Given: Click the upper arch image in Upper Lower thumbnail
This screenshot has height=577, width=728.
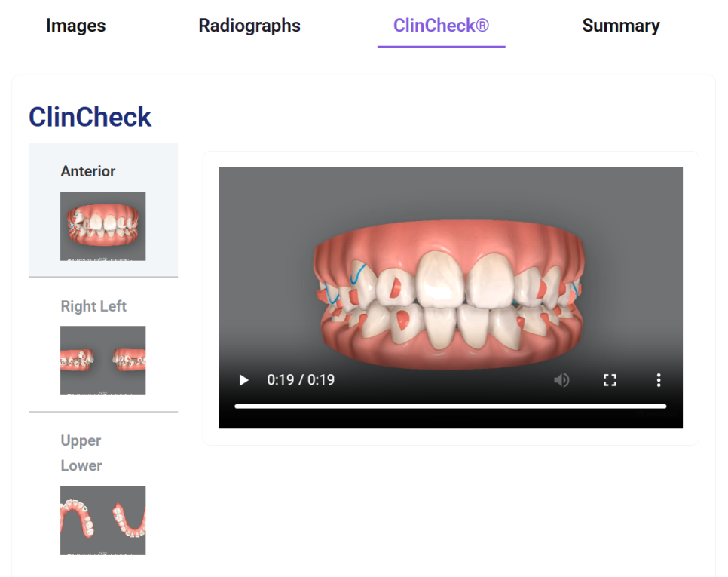Looking at the screenshot, I should pyautogui.click(x=79, y=520).
